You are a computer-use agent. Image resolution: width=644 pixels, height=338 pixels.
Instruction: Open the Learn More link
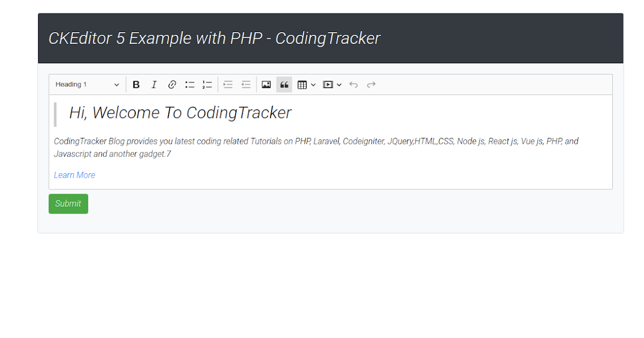[74, 175]
